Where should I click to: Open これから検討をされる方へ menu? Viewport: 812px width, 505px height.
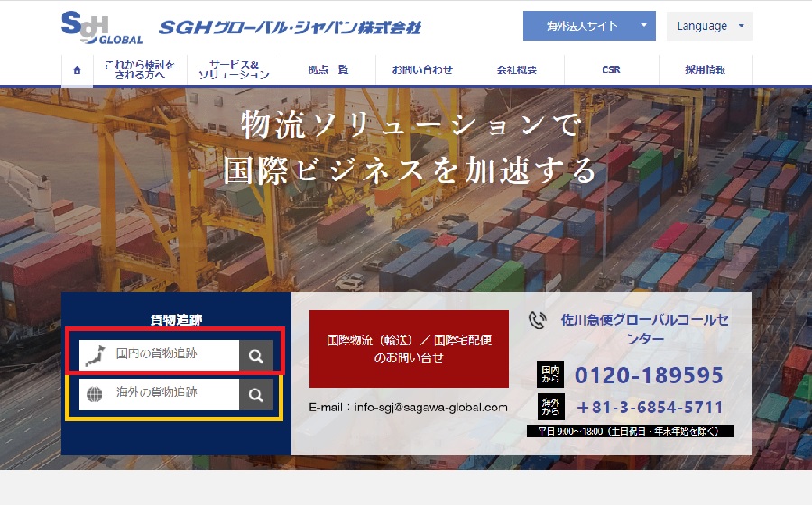point(140,69)
